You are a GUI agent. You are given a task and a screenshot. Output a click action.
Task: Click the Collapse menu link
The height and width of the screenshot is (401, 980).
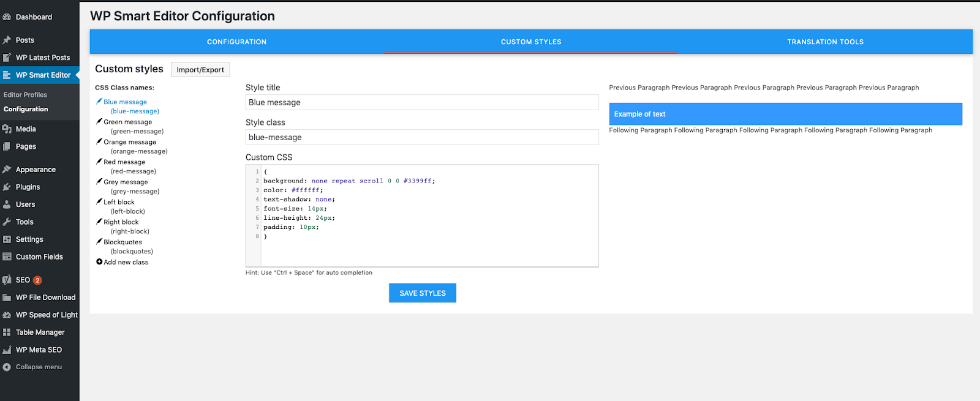tap(39, 367)
